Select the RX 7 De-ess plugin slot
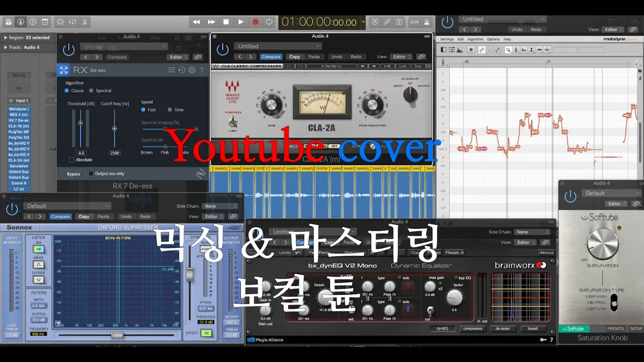This screenshot has width=644, height=362. pos(19,121)
